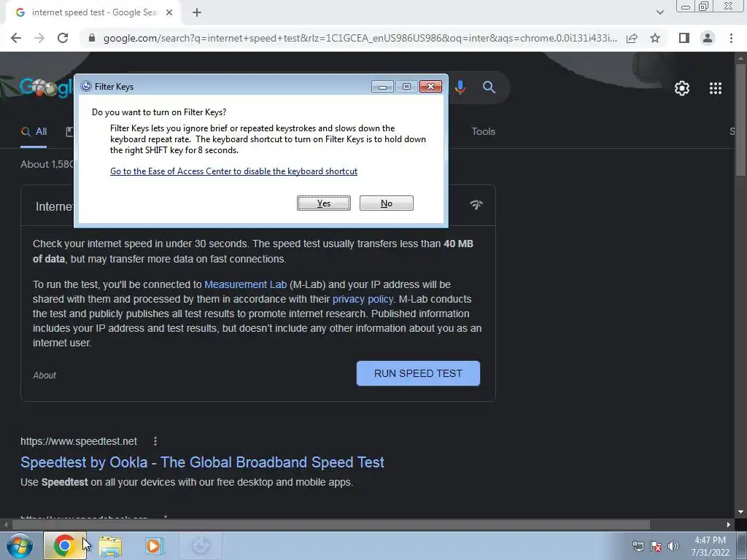The image size is (747, 560).
Task: Click the volume speaker tray icon
Action: click(x=673, y=546)
